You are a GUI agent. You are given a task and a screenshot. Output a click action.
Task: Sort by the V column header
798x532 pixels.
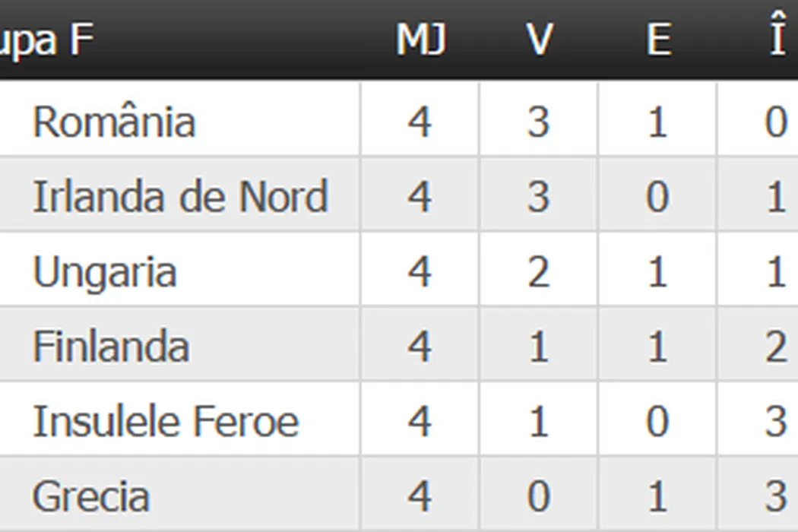539,40
